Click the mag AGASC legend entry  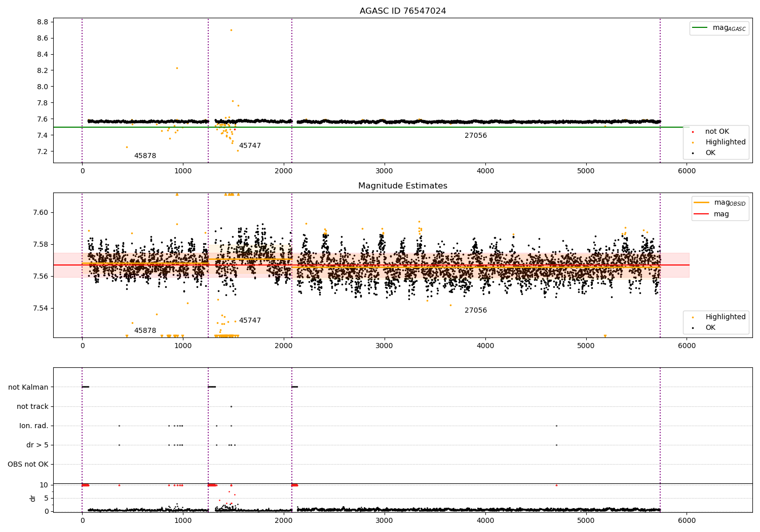coord(719,28)
